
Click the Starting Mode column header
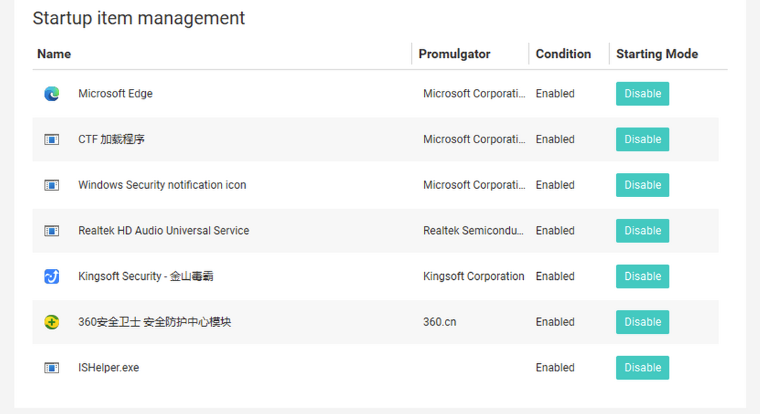[657, 54]
